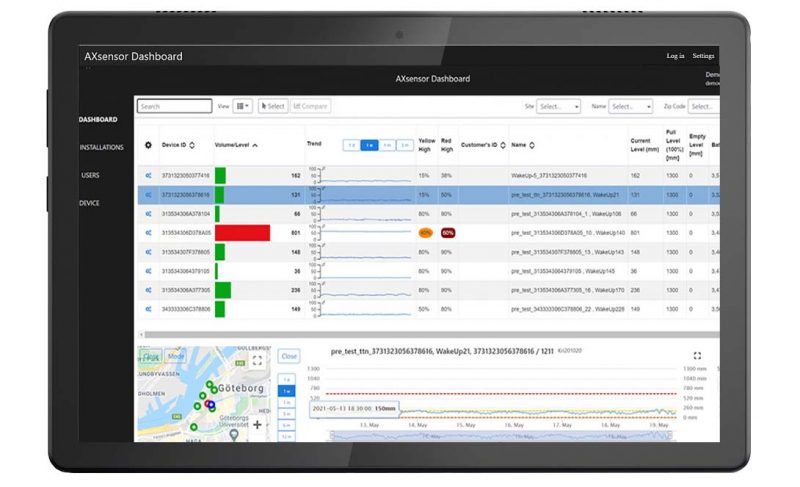Click share icon in the red 801 row
The width and height of the screenshot is (800, 487).
(148, 233)
